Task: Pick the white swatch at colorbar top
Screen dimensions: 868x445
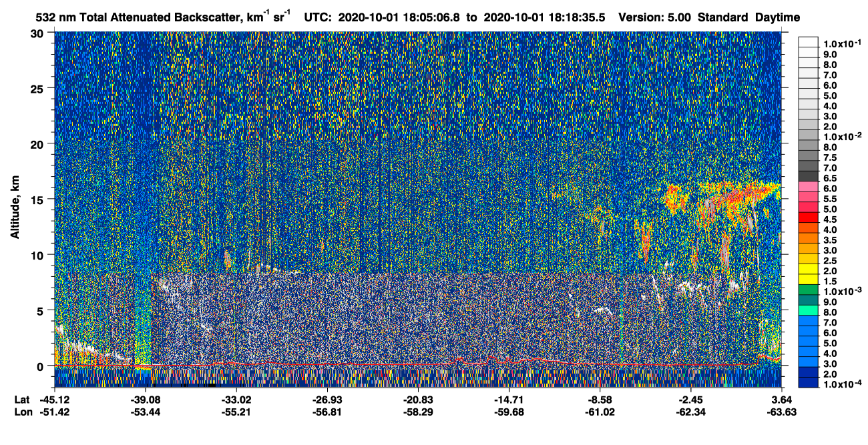Action: (808, 41)
